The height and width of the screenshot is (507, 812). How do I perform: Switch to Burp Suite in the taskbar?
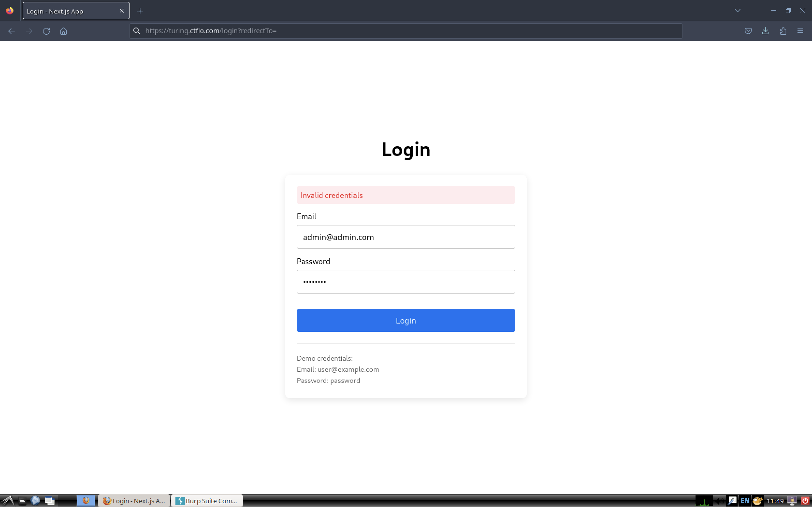[207, 501]
